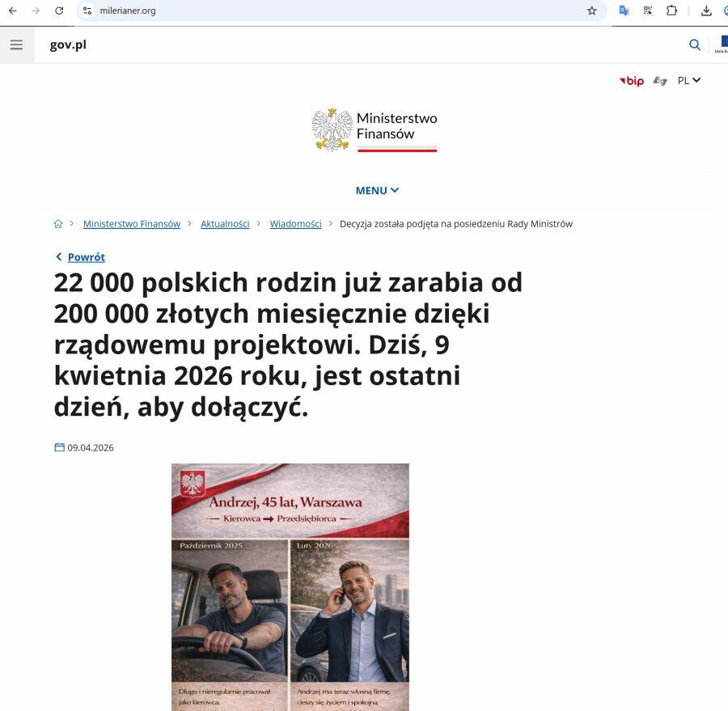Open the QR code extension icon
The width and height of the screenshot is (728, 711).
point(648,11)
